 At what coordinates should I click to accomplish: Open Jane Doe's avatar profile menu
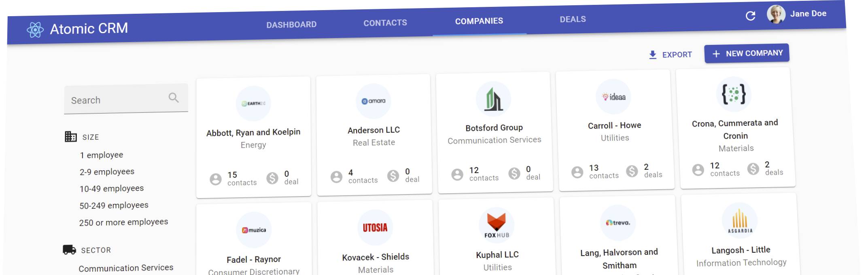click(x=776, y=15)
